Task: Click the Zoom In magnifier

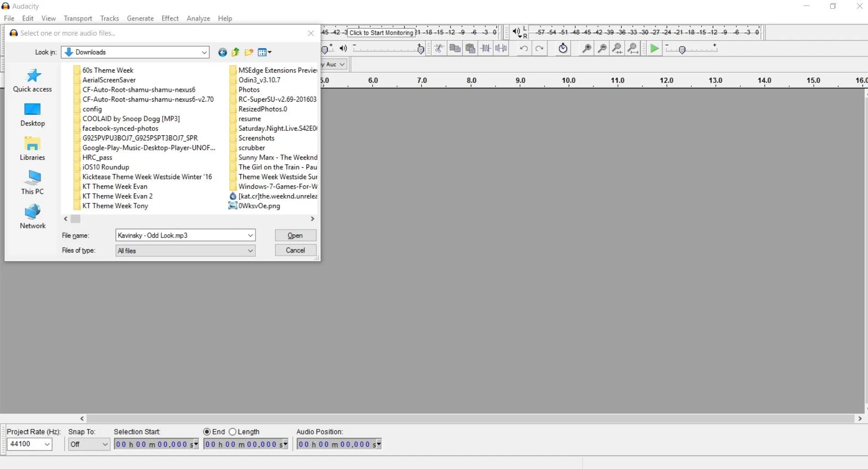Action: click(587, 48)
